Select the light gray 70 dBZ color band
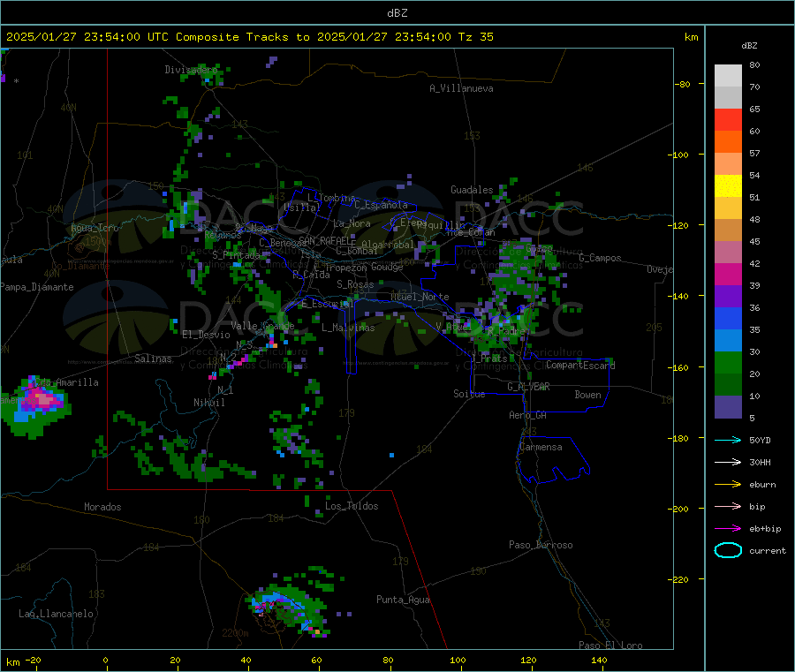The width and height of the screenshot is (795, 672). [728, 76]
